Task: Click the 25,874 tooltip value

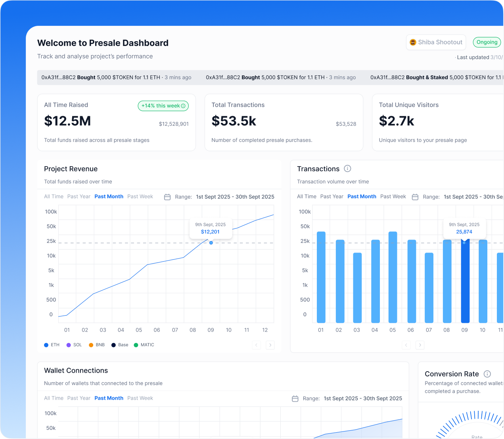Action: pyautogui.click(x=464, y=232)
